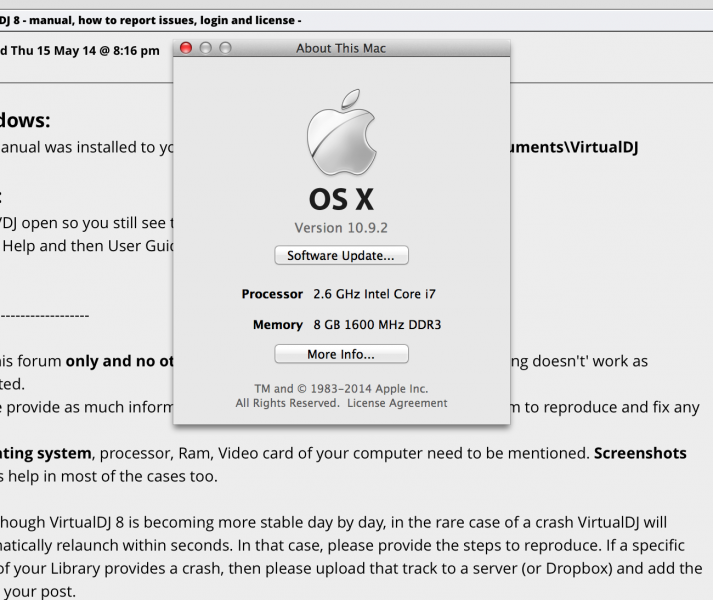
Task: Click the Processor label
Action: (272, 294)
